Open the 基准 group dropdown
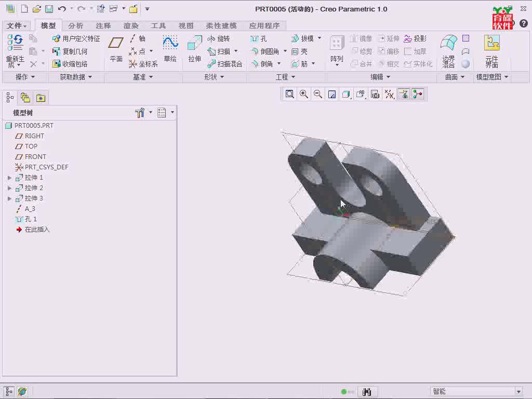 point(143,77)
